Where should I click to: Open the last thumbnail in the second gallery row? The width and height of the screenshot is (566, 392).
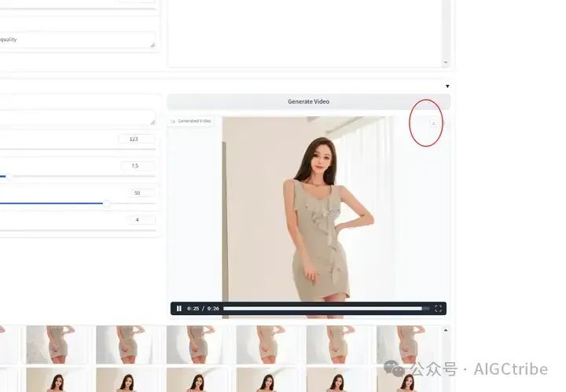[x=408, y=379]
